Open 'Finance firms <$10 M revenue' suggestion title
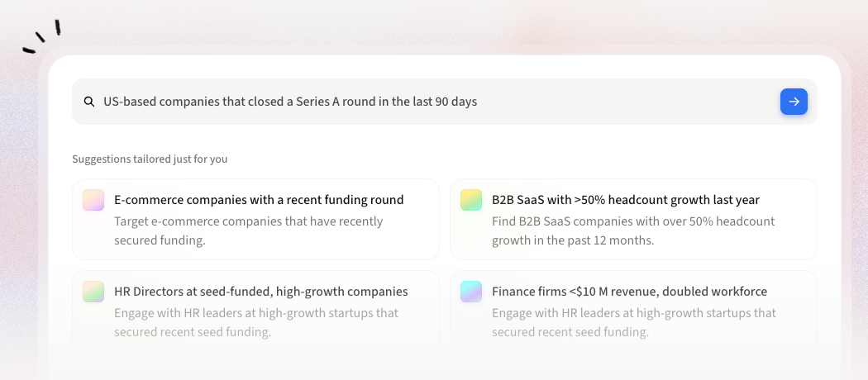868x380 pixels. click(x=629, y=292)
